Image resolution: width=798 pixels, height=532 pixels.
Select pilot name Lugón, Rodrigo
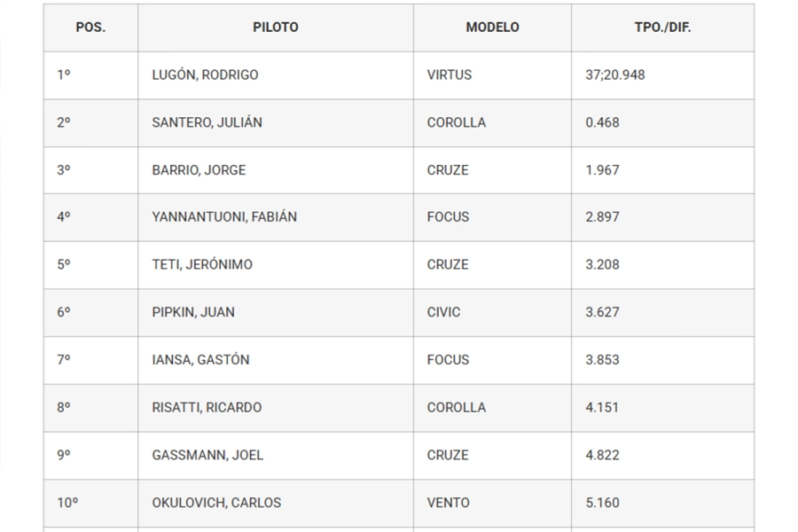click(205, 75)
